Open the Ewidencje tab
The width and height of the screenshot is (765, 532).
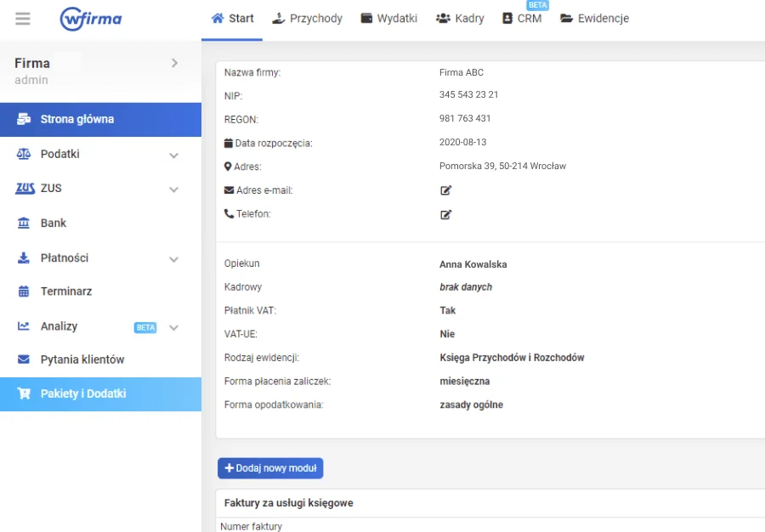tap(595, 19)
